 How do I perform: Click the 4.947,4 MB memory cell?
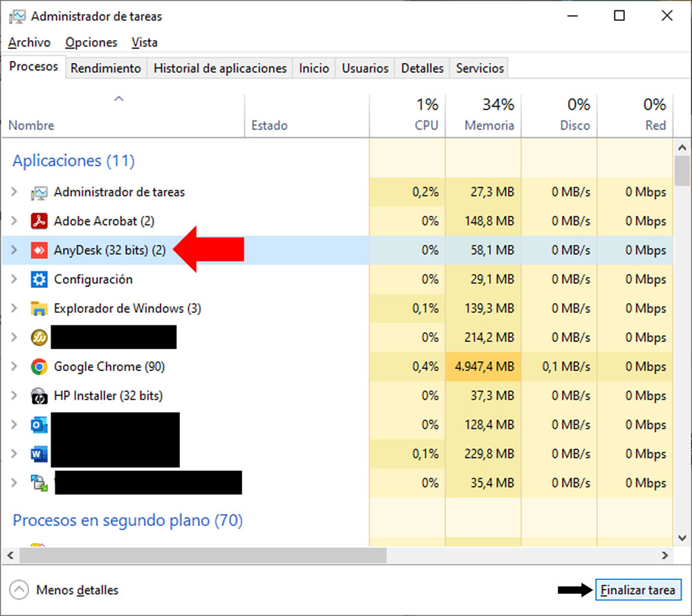484,367
